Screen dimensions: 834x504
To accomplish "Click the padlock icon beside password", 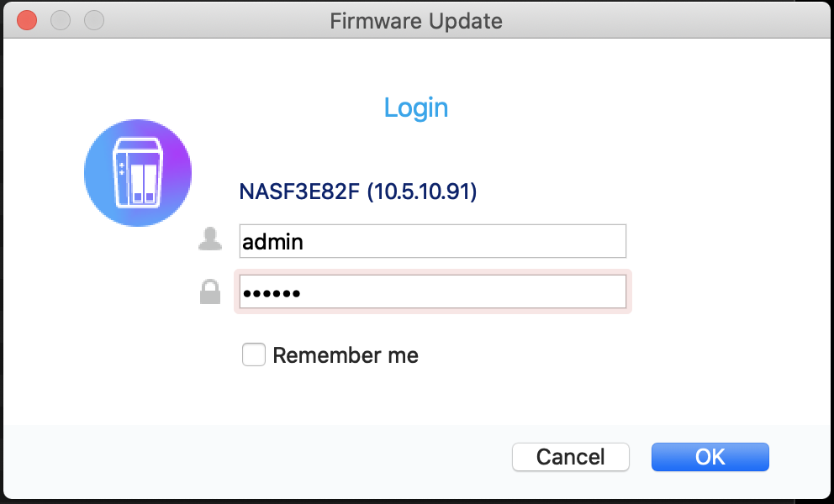I will point(210,291).
